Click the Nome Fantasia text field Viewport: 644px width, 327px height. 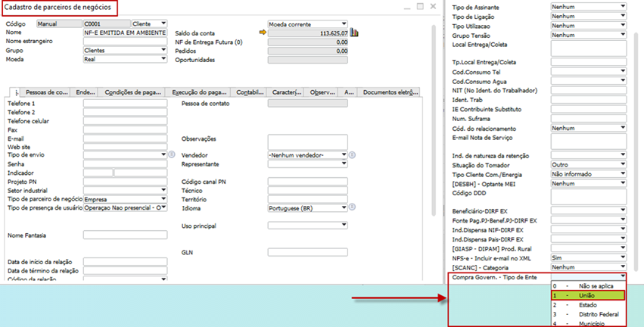(x=124, y=235)
